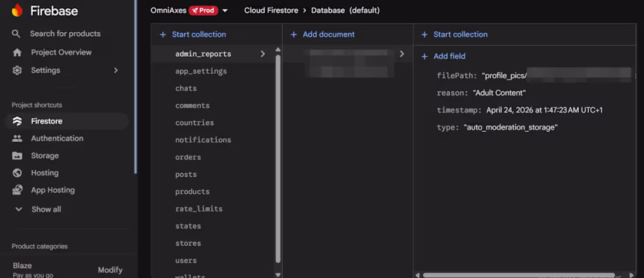Go to Authentication section

pos(57,138)
